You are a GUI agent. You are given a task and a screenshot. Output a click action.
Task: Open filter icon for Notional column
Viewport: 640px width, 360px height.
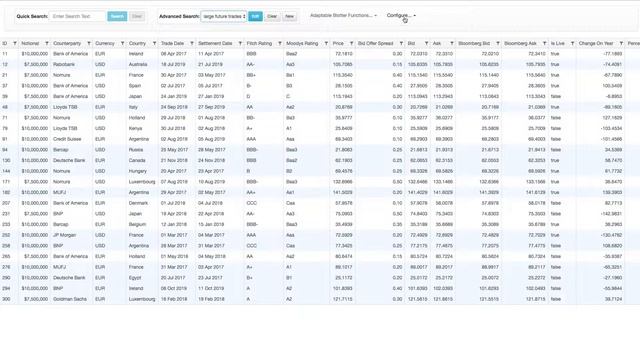point(47,43)
